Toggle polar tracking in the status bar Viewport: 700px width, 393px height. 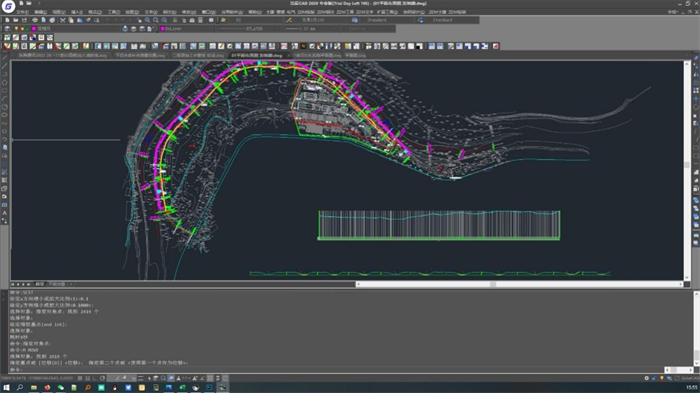(103, 378)
